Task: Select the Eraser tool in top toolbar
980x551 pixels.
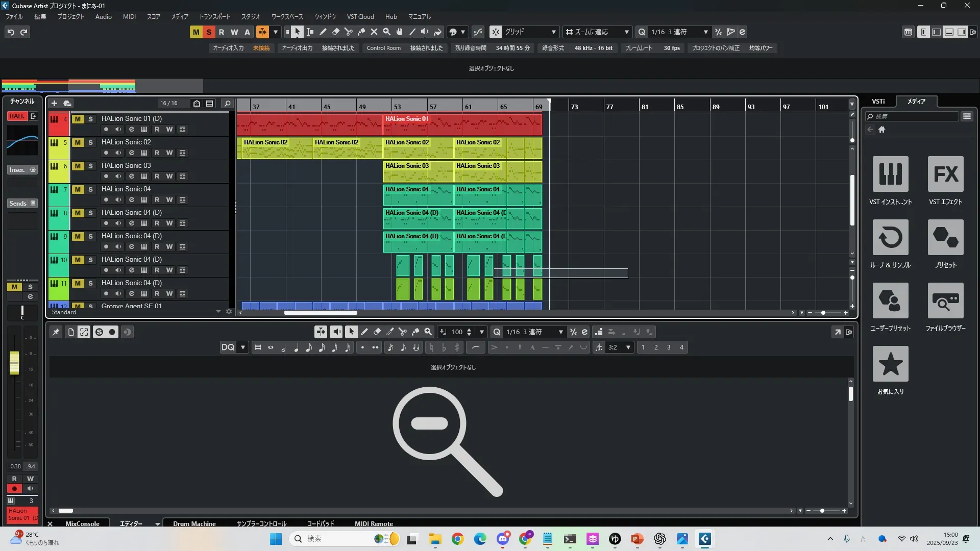Action: click(x=336, y=32)
